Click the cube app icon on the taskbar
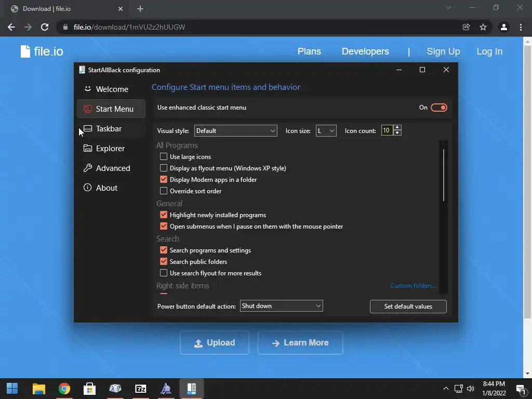The width and height of the screenshot is (532, 399). coord(115,389)
